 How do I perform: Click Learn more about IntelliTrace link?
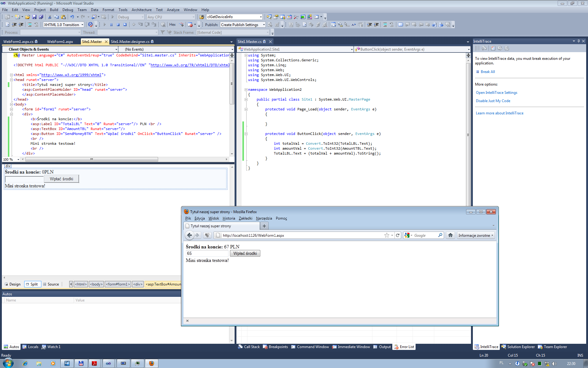(499, 113)
